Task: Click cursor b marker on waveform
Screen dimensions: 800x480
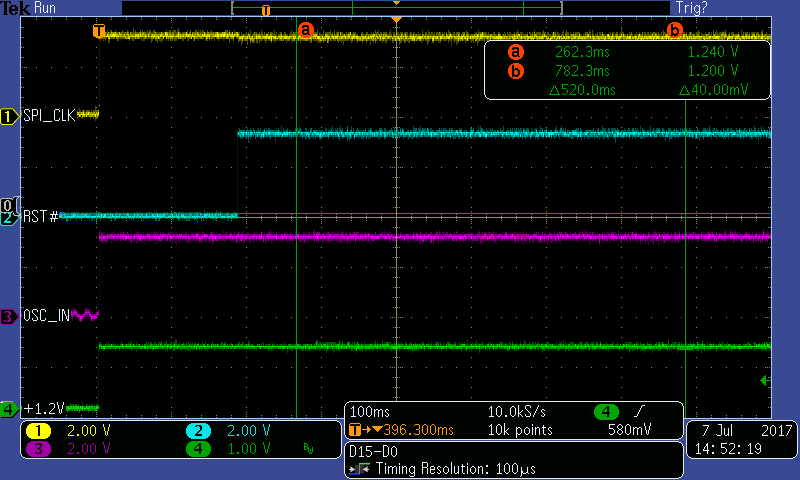Action: 674,30
